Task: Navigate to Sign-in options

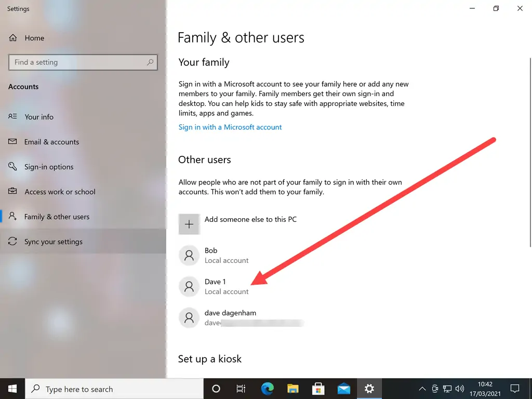Action: coord(49,167)
